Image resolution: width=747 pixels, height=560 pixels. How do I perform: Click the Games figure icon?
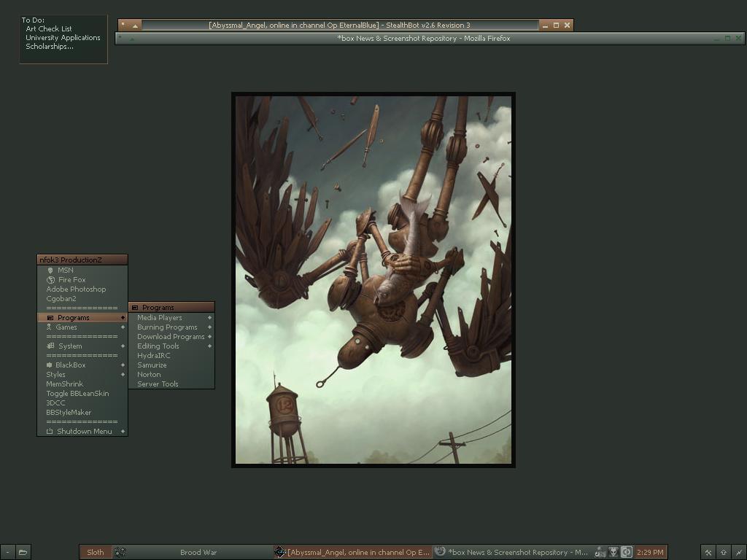(x=49, y=327)
